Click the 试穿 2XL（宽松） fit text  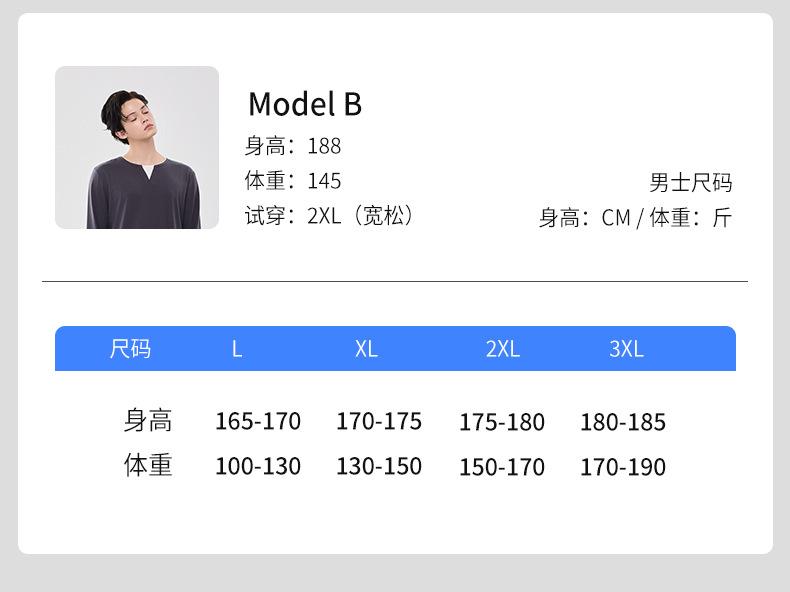pos(329,216)
